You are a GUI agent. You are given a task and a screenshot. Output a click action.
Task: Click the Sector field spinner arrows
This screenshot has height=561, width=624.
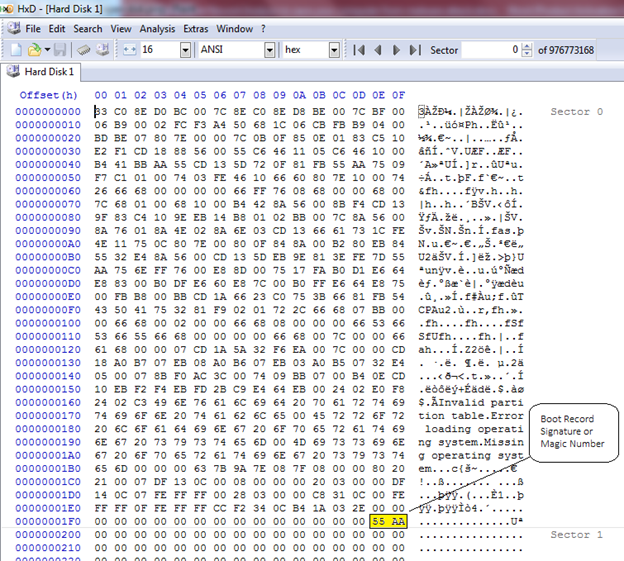(528, 49)
